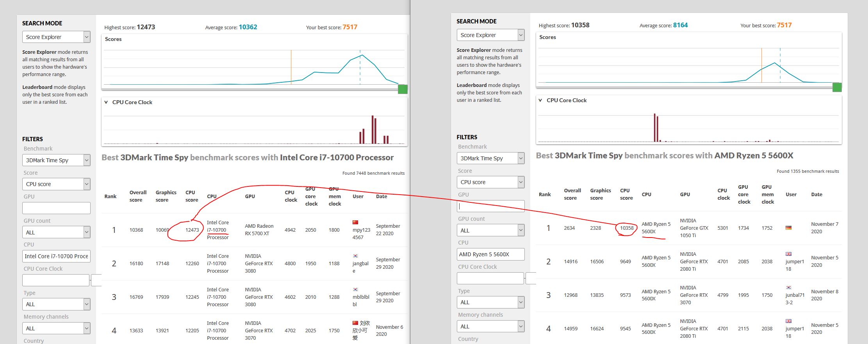Sort by Date column in right table

coord(816,194)
